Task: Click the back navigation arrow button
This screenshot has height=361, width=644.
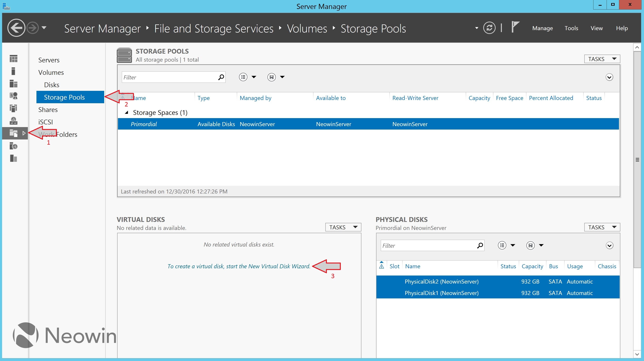Action: point(16,28)
